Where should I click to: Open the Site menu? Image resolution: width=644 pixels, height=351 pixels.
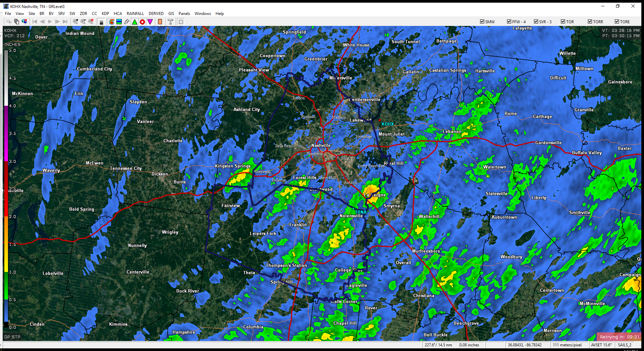click(32, 14)
